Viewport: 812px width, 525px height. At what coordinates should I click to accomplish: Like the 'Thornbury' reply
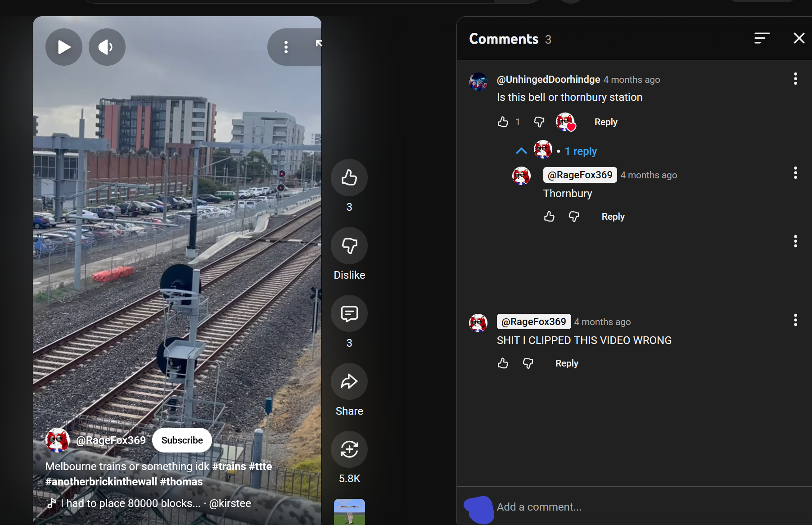[x=549, y=217]
